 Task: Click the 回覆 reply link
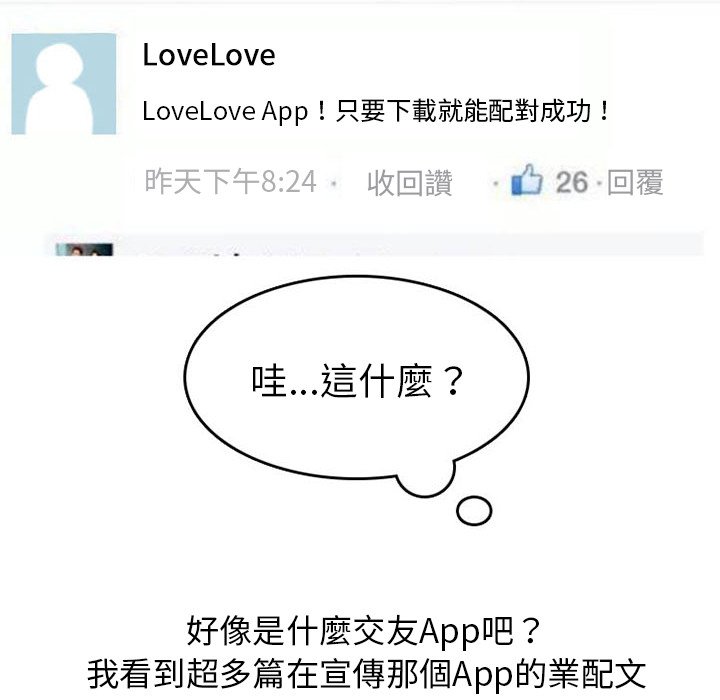point(635,182)
